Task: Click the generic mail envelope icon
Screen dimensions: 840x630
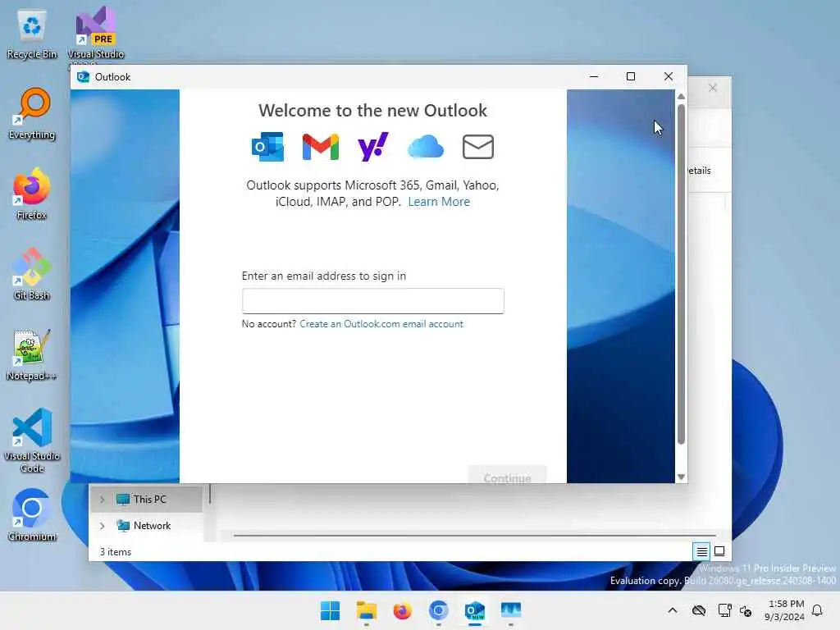Action: point(478,147)
